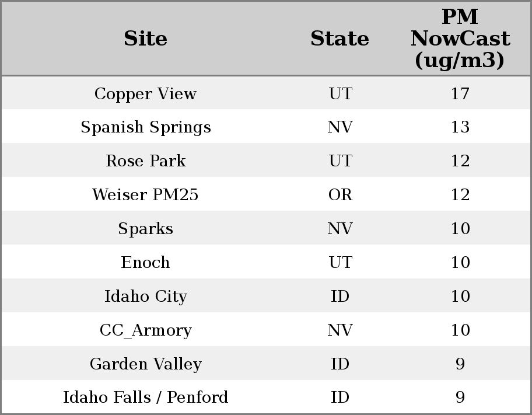Select the Idaho City site cell
This screenshot has height=415, width=532.
pyautogui.click(x=145, y=297)
